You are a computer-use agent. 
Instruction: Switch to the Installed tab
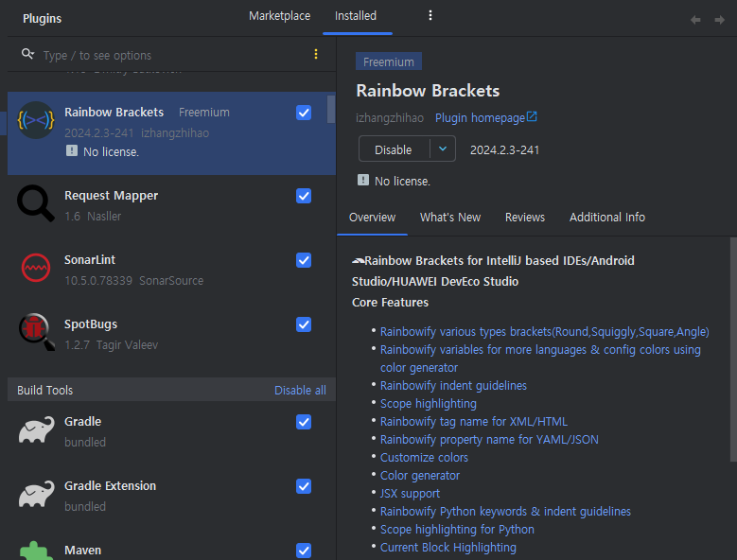(x=356, y=16)
